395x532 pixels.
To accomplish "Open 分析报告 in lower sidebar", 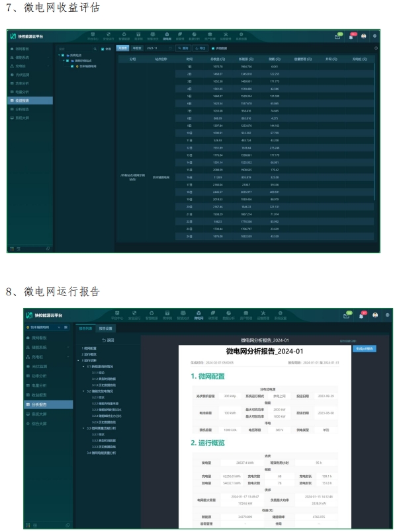I will tap(48, 404).
